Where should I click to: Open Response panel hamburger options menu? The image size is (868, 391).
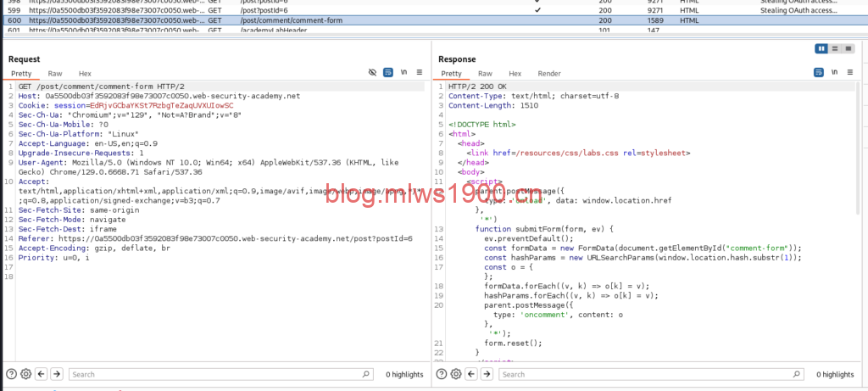tap(849, 73)
